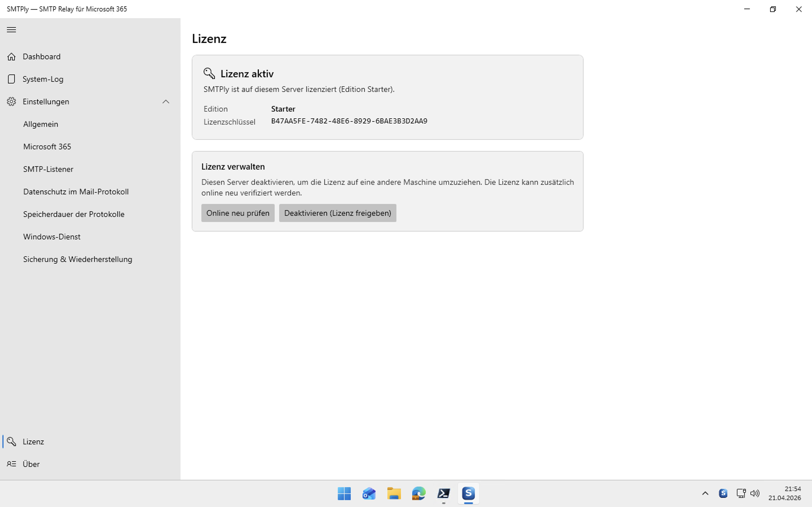Collapse the Einstellungen section chevron
The width and height of the screenshot is (812, 507).
point(166,102)
